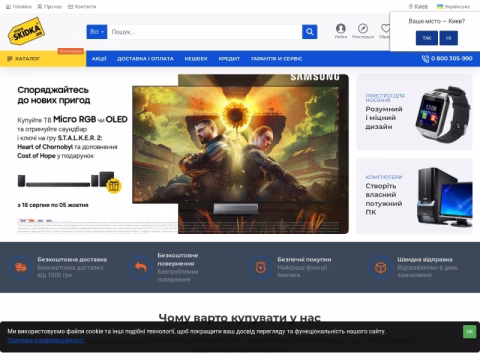Open the КАТАЛОГ menu
This screenshot has width=480, height=360.
43,59
